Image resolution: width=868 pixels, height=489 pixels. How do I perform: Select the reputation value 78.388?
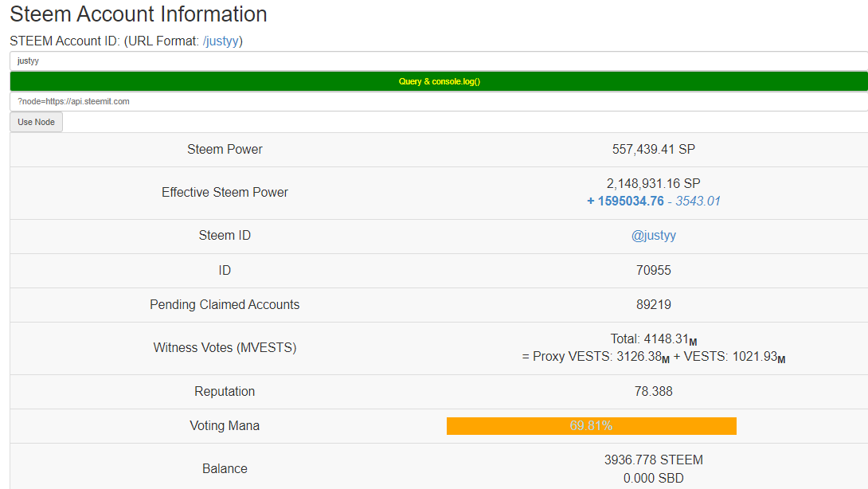click(x=653, y=392)
